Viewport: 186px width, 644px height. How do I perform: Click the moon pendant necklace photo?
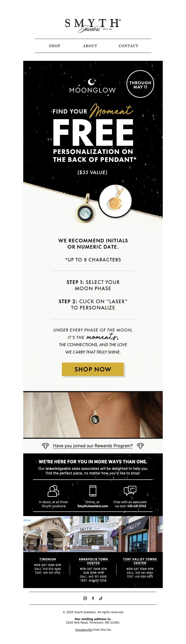pyautogui.click(x=93, y=414)
